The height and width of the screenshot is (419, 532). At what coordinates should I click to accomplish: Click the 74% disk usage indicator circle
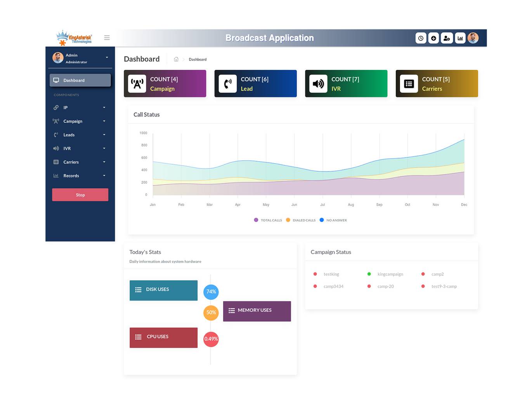(211, 292)
